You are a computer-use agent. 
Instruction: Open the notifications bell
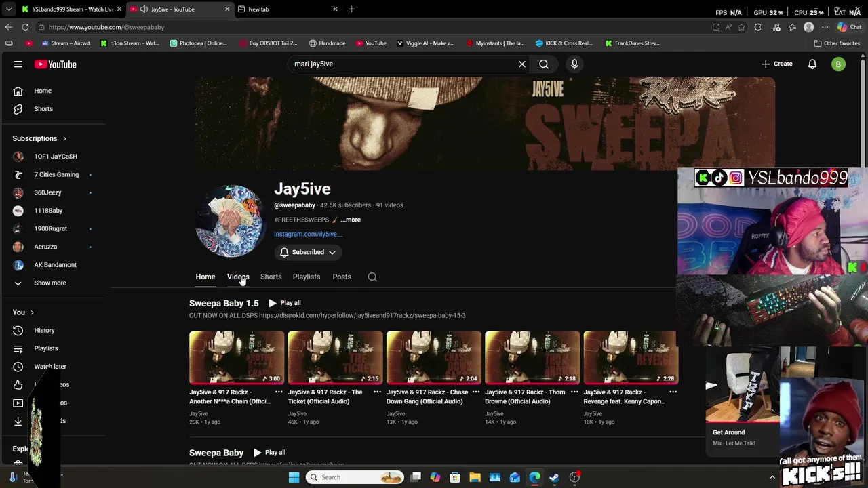812,64
